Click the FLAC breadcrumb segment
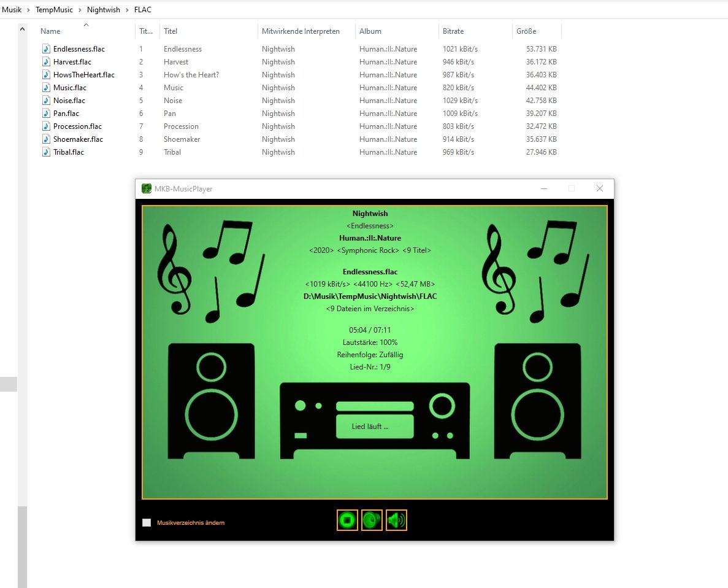728x588 pixels. (142, 10)
